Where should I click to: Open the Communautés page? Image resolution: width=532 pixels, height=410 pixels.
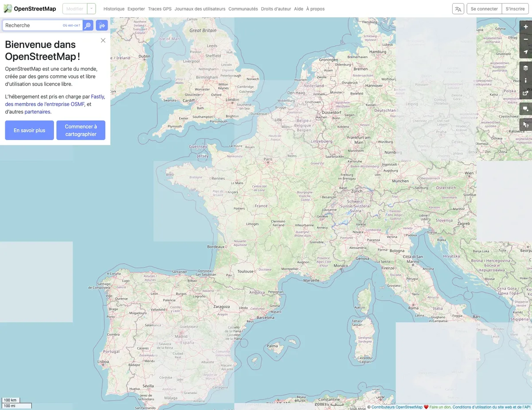[243, 9]
